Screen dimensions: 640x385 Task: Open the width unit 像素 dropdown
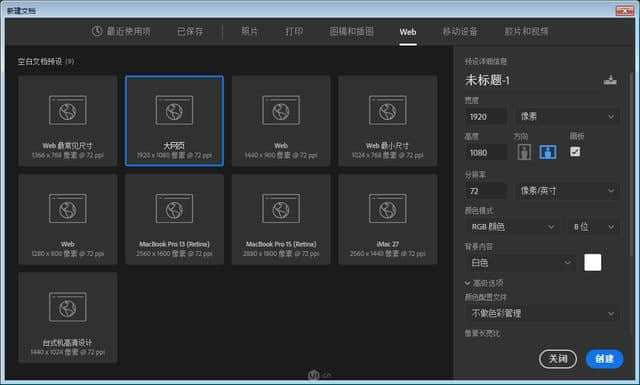point(567,117)
